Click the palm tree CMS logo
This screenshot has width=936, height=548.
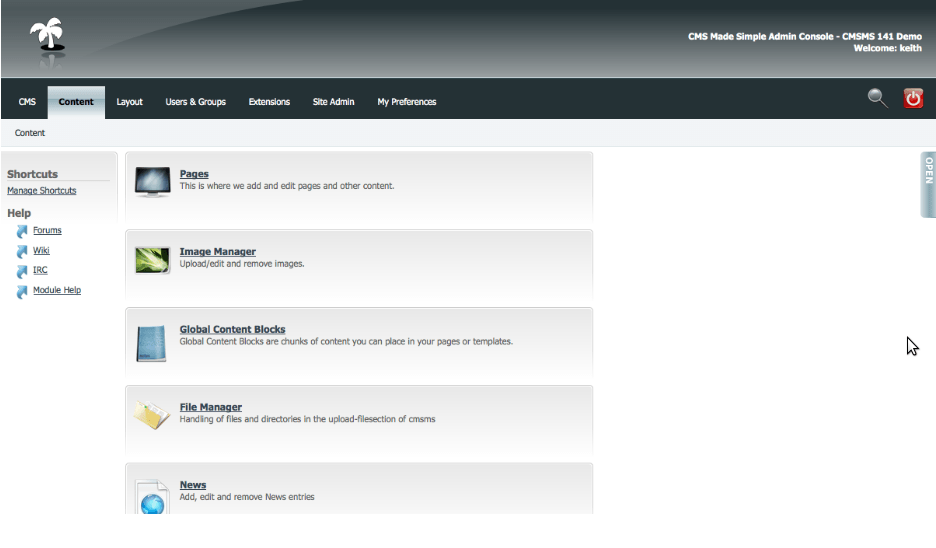[46, 38]
